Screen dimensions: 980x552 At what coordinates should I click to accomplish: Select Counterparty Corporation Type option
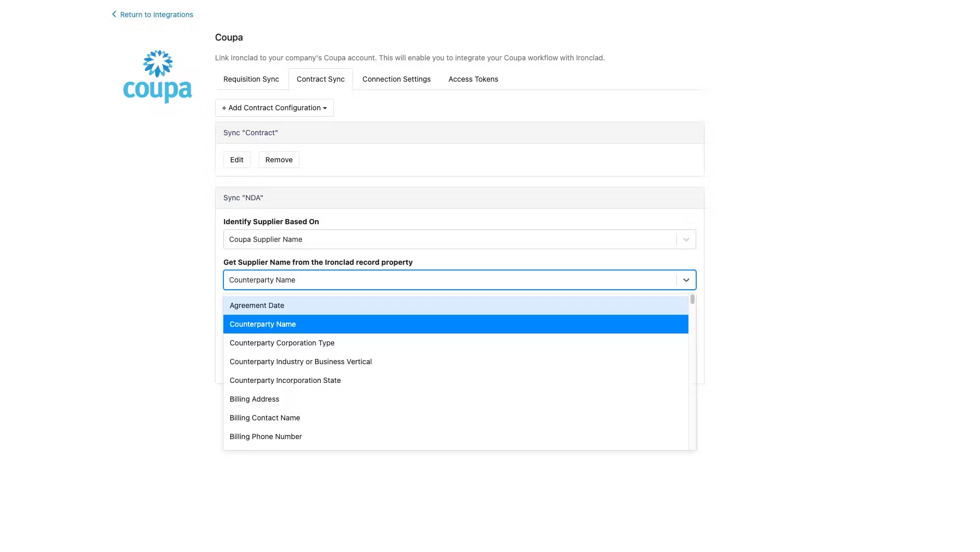(x=456, y=343)
